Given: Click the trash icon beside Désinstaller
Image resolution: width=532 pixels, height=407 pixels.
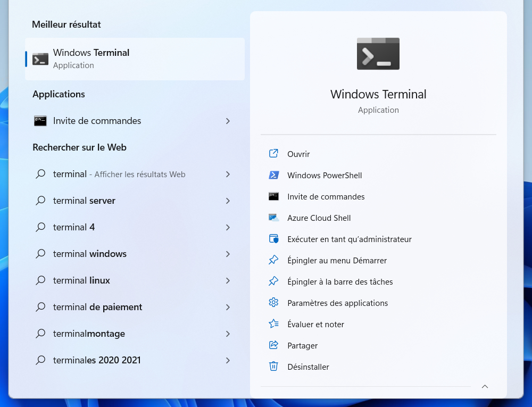Looking at the screenshot, I should (273, 366).
